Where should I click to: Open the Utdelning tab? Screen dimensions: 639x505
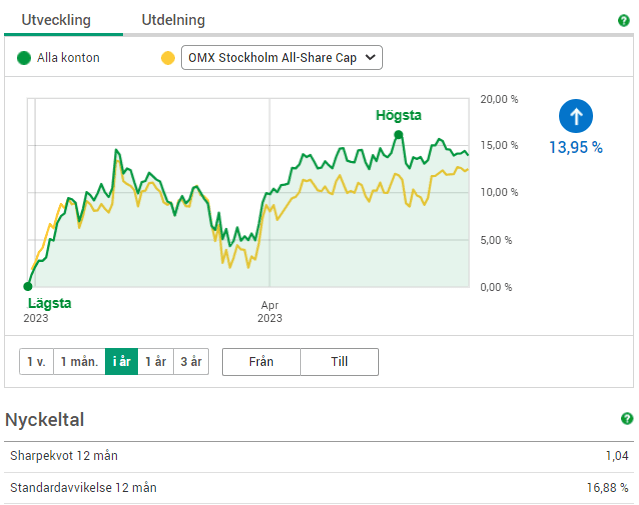coord(173,20)
